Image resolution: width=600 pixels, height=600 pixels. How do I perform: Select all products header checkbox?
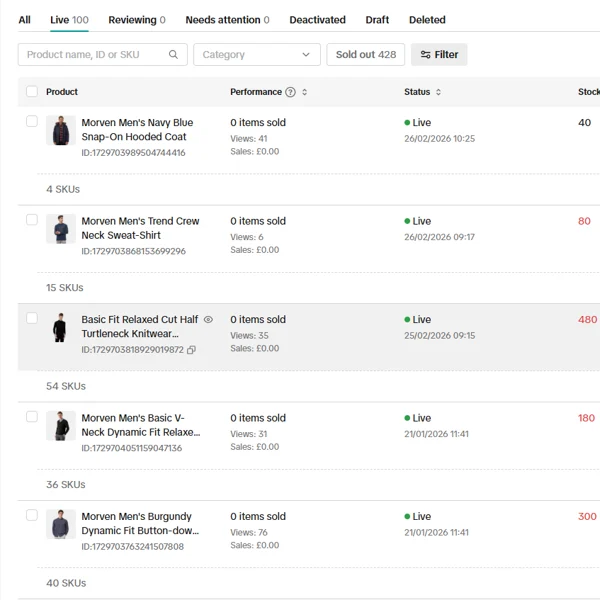(32, 91)
